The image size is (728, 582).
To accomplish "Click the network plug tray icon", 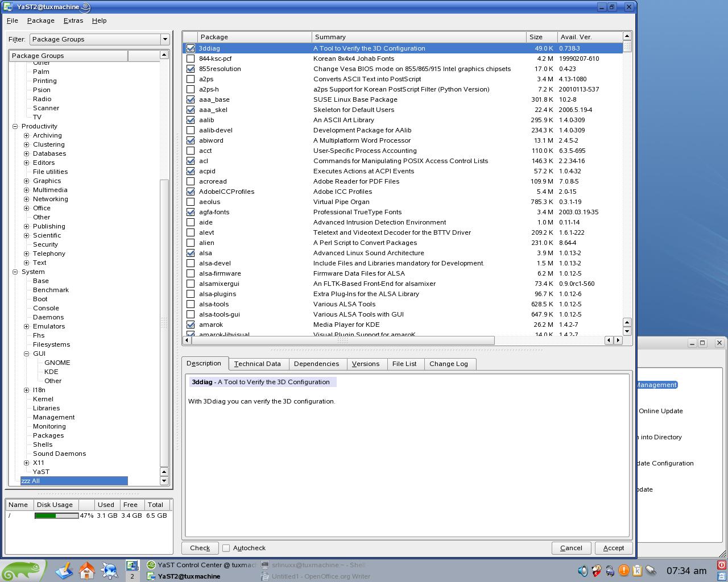I will click(x=651, y=570).
